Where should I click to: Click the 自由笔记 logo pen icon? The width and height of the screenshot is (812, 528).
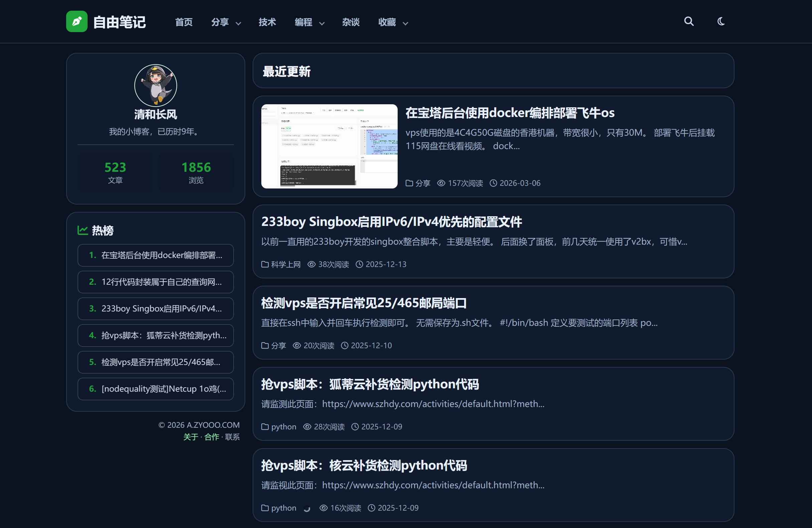pos(77,21)
